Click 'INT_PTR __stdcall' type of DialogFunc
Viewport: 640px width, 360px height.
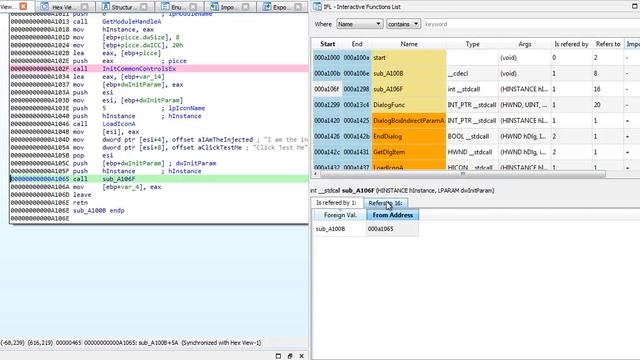472,105
